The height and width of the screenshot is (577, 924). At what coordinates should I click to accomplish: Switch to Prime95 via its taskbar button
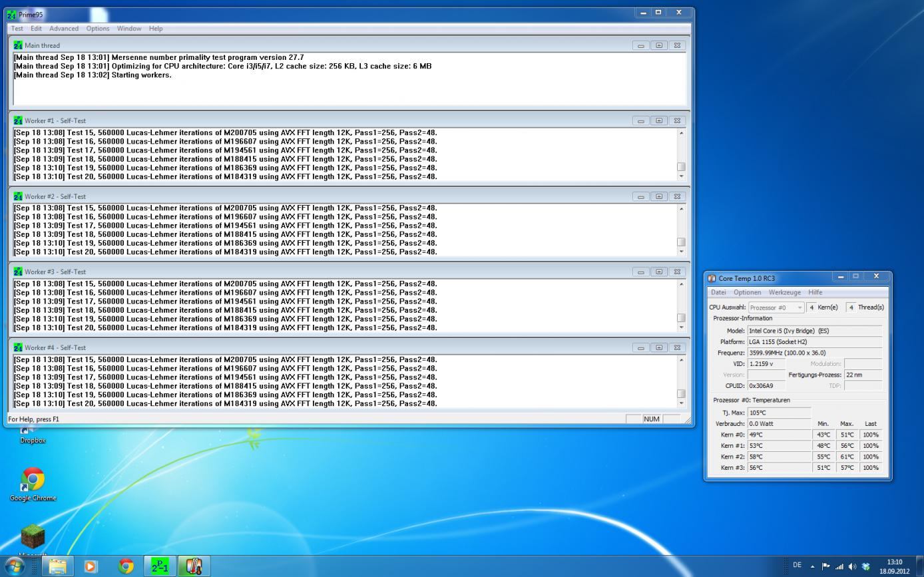(160, 566)
